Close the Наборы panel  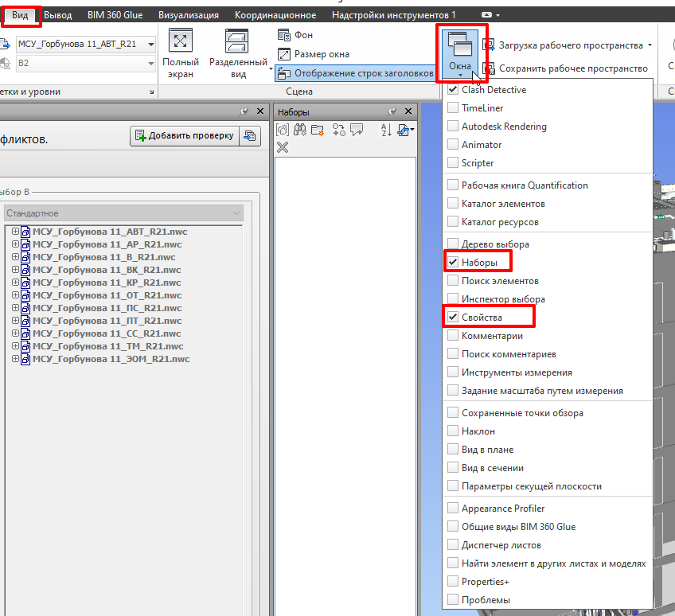pyautogui.click(x=409, y=112)
